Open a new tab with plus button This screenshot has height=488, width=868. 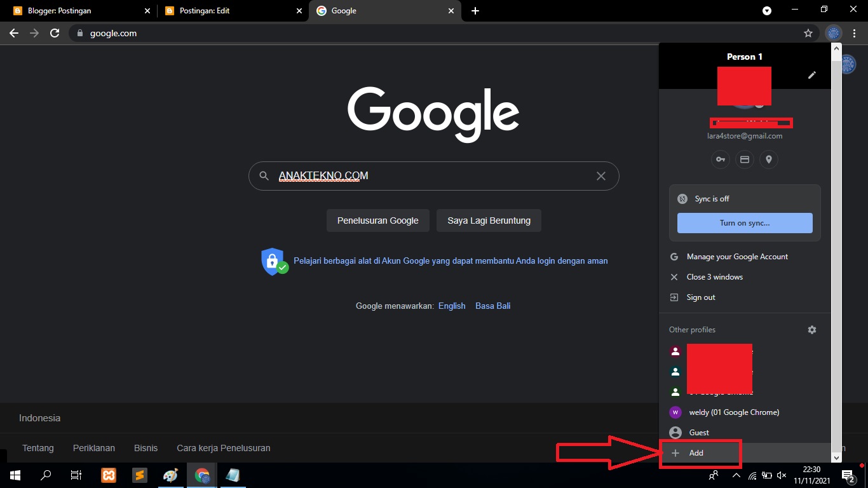point(475,11)
